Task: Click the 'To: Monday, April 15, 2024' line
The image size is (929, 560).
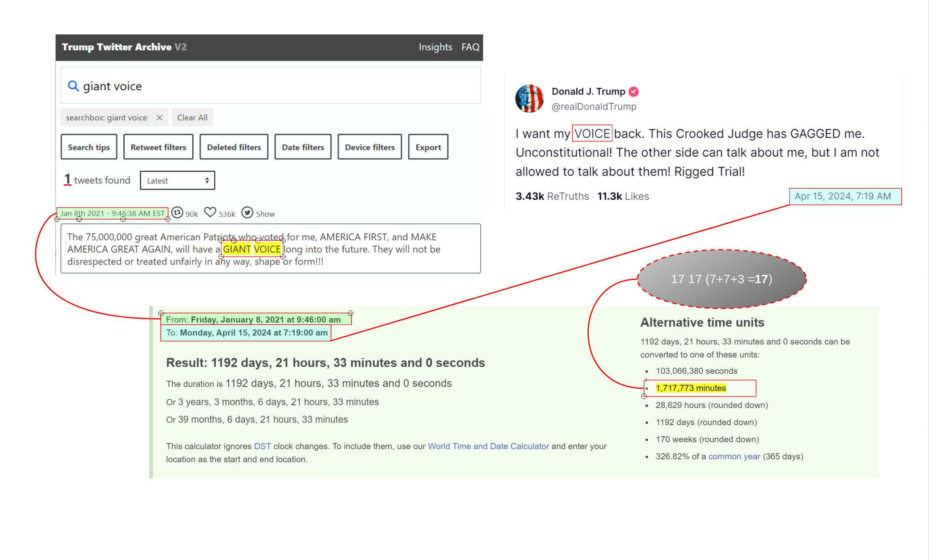Action: pos(247,333)
